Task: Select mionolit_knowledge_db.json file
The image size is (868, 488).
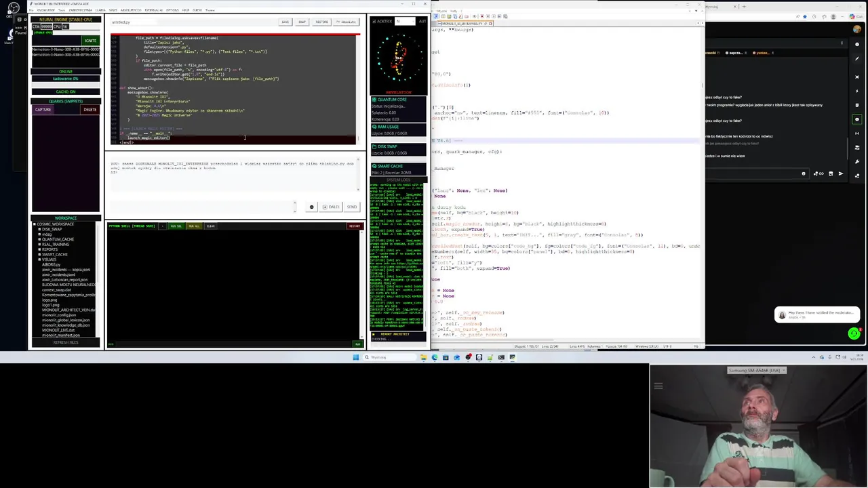Action: coord(66,325)
